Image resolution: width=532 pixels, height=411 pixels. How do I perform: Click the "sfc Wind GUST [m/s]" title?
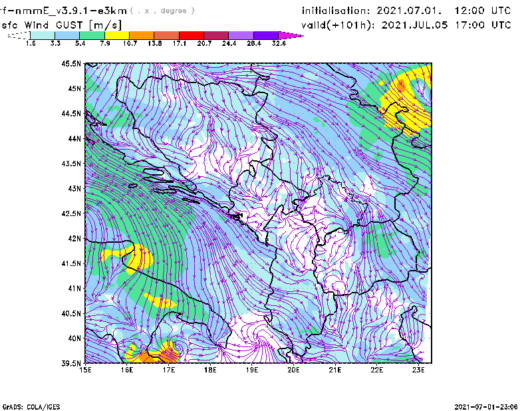coord(61,25)
